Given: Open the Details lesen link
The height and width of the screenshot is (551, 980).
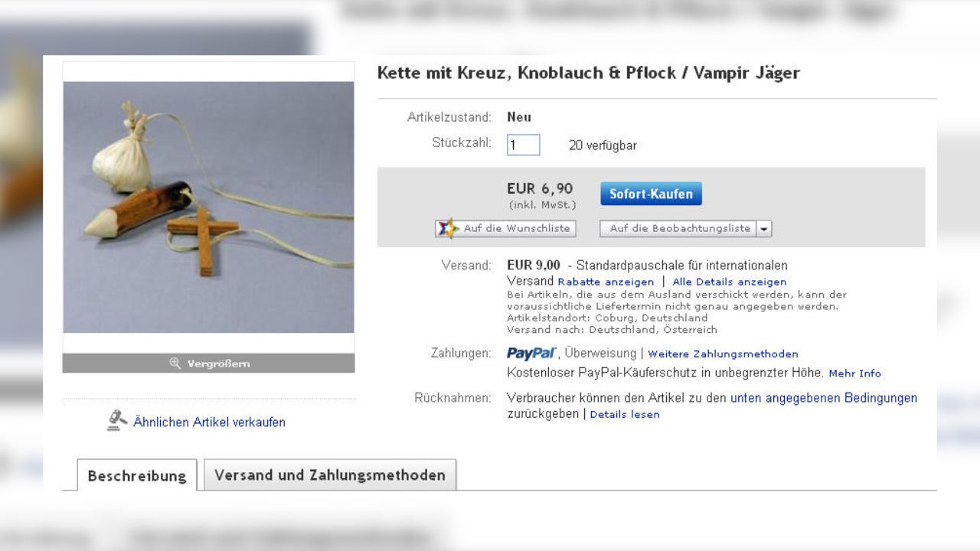Looking at the screenshot, I should click(625, 414).
